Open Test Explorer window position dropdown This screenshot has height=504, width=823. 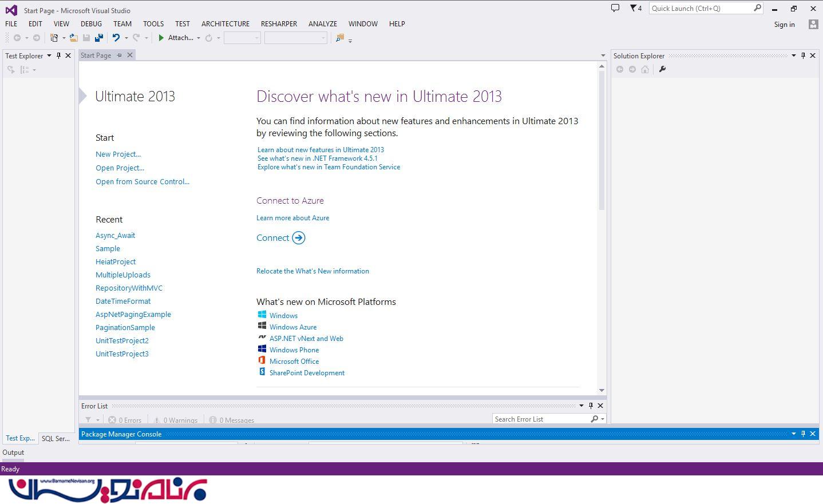49,55
